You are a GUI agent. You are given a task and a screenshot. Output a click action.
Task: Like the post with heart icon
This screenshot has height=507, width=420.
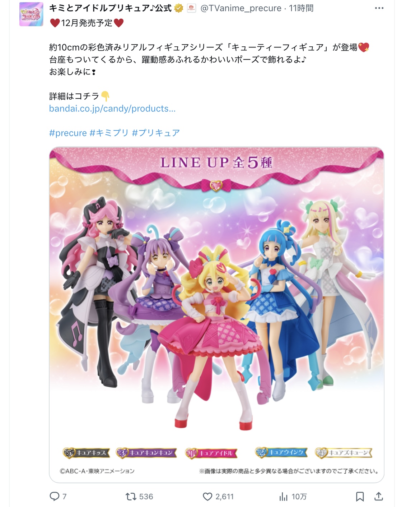pos(207,497)
